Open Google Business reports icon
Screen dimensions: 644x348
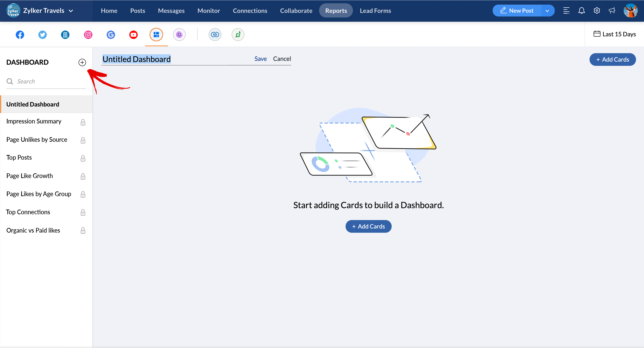click(111, 34)
